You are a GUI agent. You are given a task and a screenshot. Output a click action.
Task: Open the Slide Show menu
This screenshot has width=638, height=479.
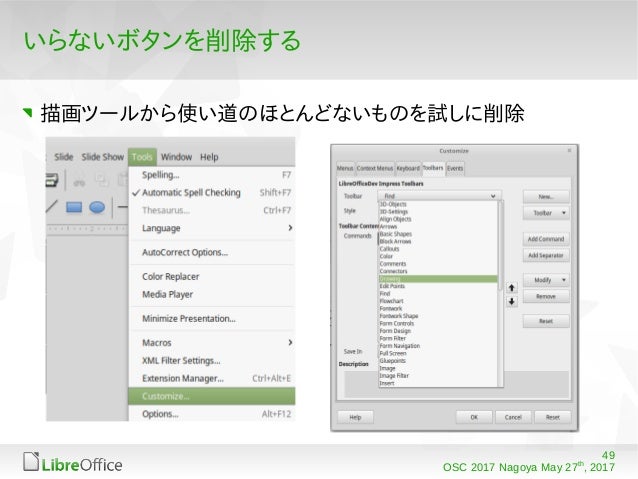[x=103, y=157]
